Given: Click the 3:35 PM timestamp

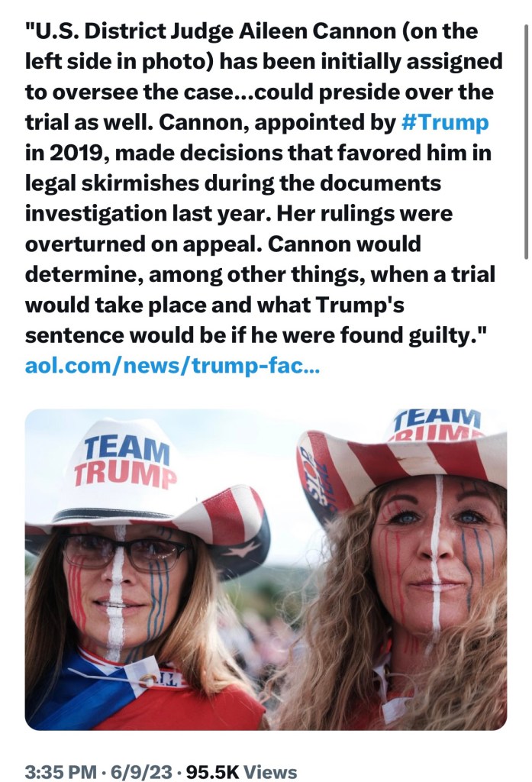Looking at the screenshot, I should (x=60, y=771).
